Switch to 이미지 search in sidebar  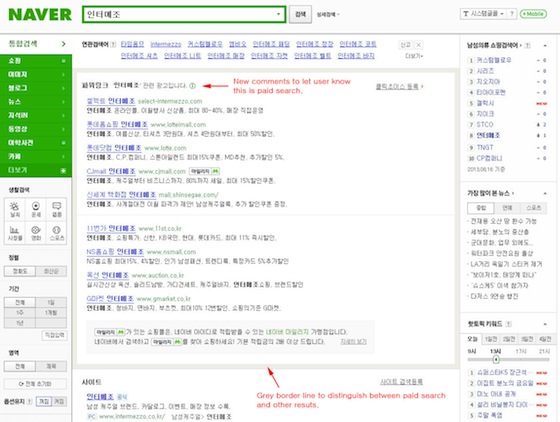(36, 74)
